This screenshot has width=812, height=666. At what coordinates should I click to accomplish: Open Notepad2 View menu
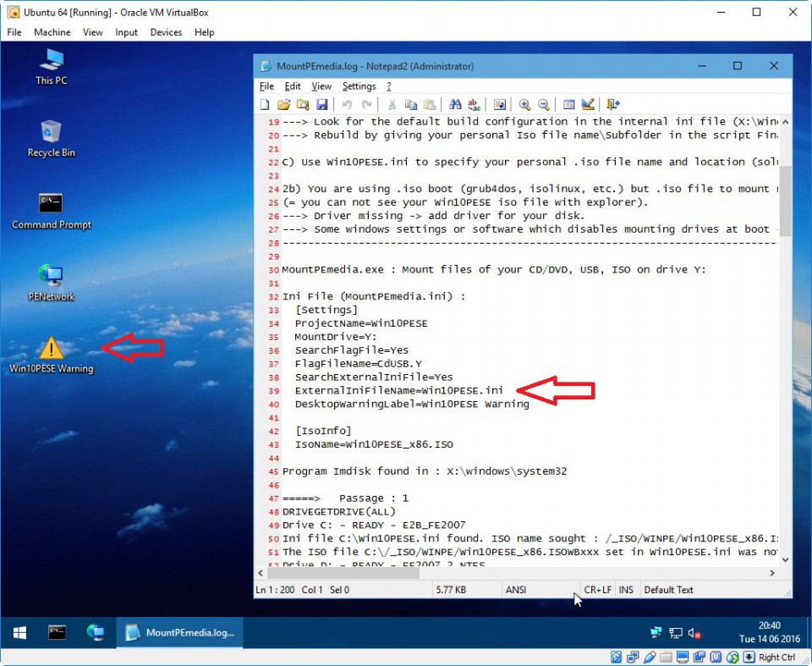click(321, 86)
